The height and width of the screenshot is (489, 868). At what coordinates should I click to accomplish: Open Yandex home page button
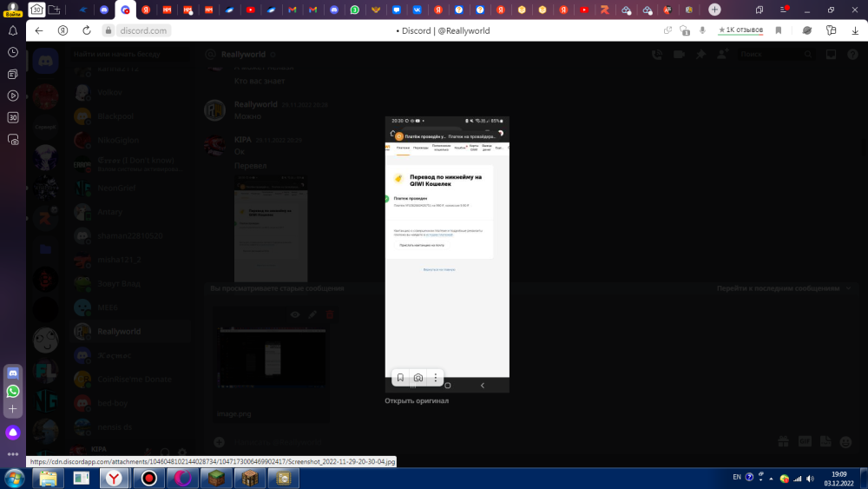62,30
